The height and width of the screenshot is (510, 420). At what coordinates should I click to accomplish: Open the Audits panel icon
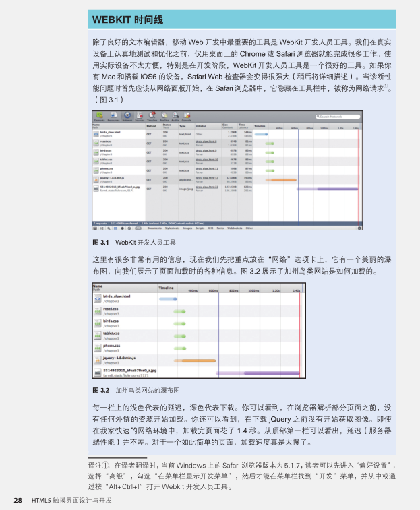(x=175, y=115)
